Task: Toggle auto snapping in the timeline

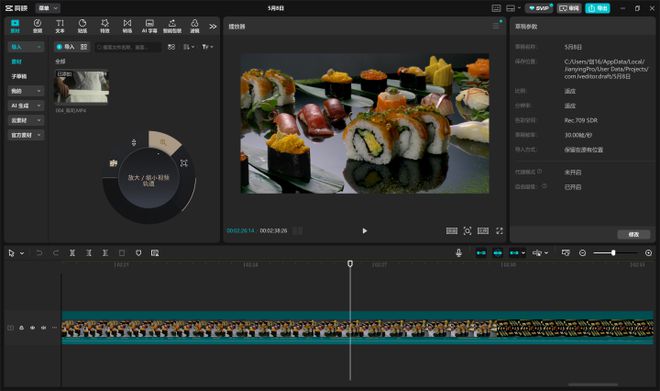Action: pos(498,253)
